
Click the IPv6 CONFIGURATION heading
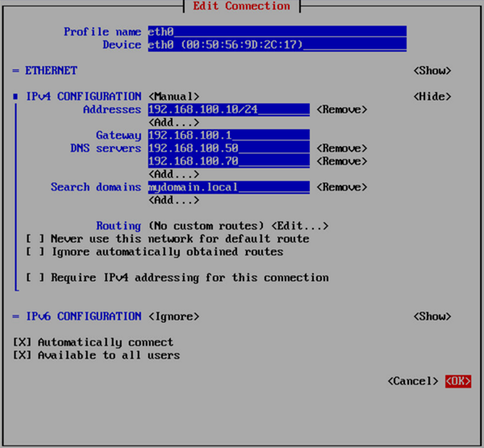(x=84, y=316)
